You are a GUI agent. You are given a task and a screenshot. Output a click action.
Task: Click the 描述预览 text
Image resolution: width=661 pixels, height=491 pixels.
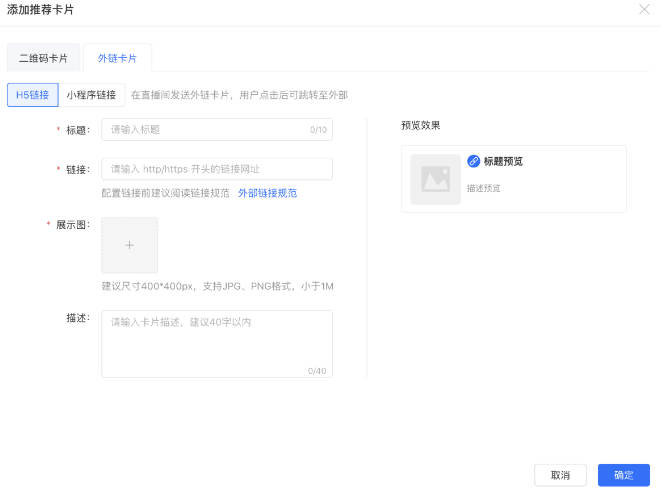(x=484, y=188)
